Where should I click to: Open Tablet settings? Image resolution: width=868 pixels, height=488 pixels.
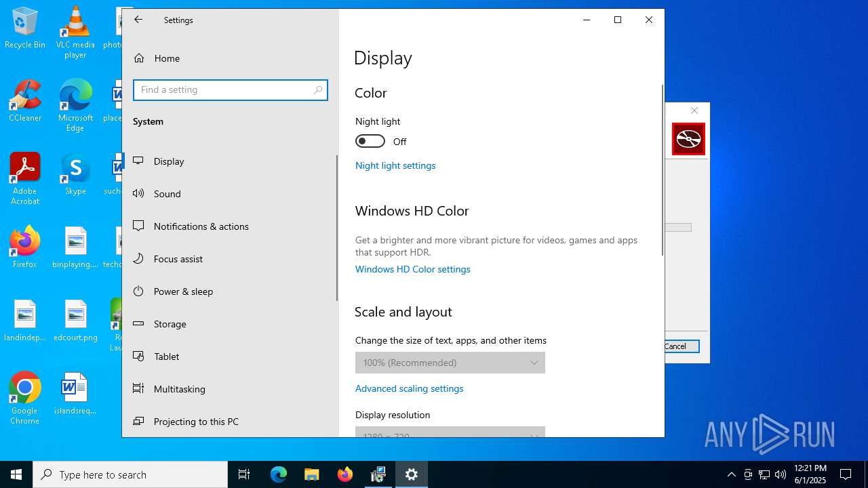pos(229,357)
